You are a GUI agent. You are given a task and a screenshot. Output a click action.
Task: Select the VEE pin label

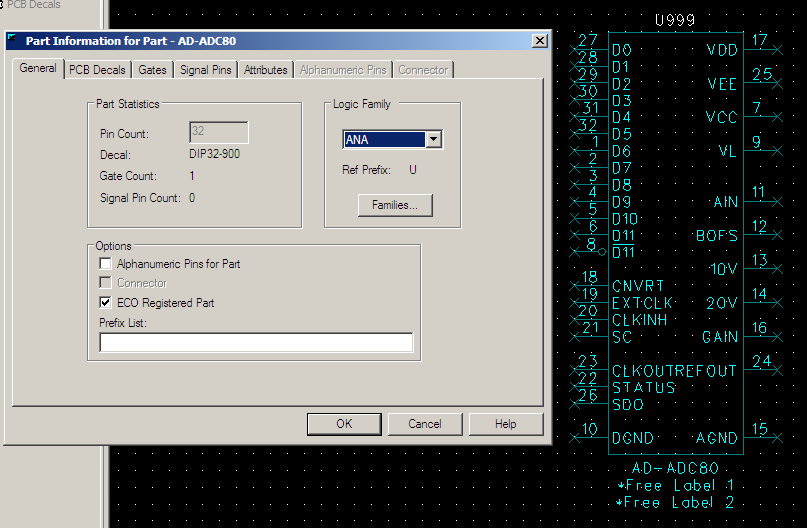pyautogui.click(x=722, y=84)
